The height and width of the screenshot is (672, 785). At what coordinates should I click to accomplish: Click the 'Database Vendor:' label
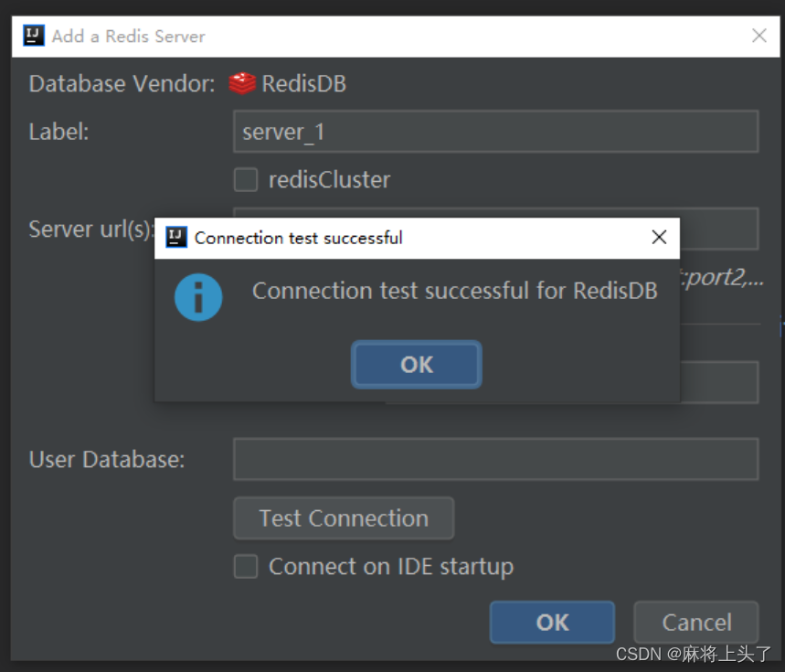click(x=122, y=83)
